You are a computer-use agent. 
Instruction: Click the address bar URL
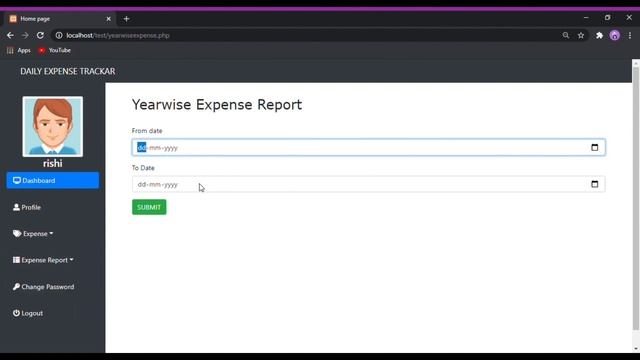click(118, 36)
